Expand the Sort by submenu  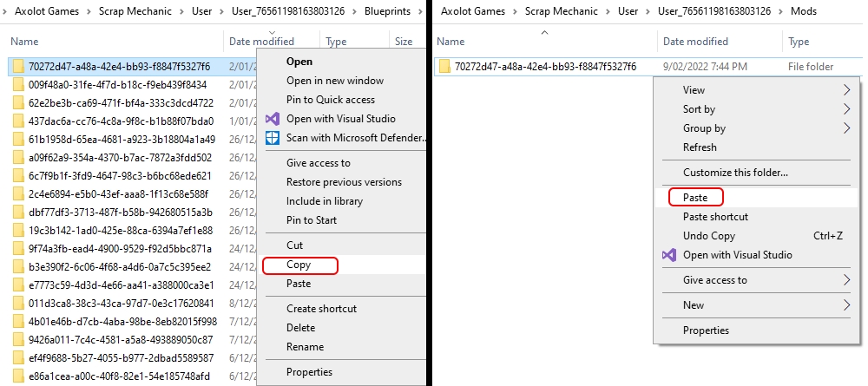pos(847,109)
